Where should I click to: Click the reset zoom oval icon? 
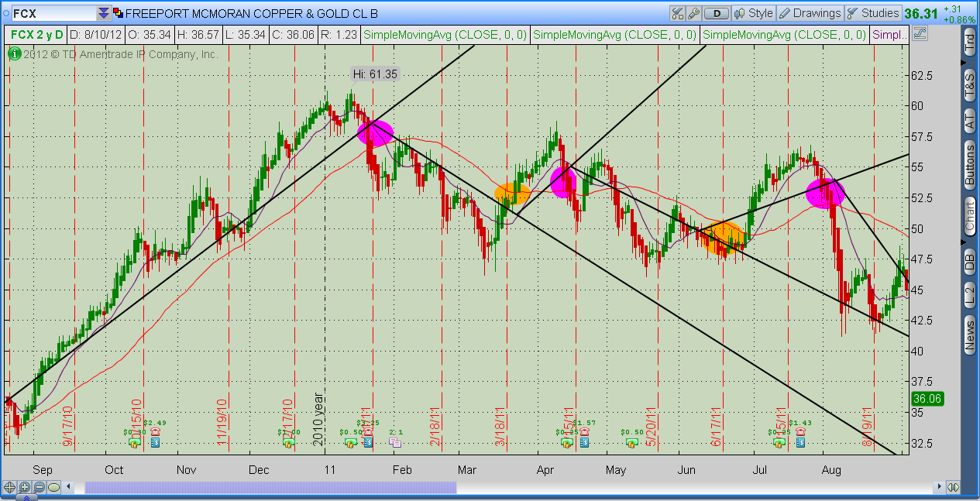(x=53, y=487)
